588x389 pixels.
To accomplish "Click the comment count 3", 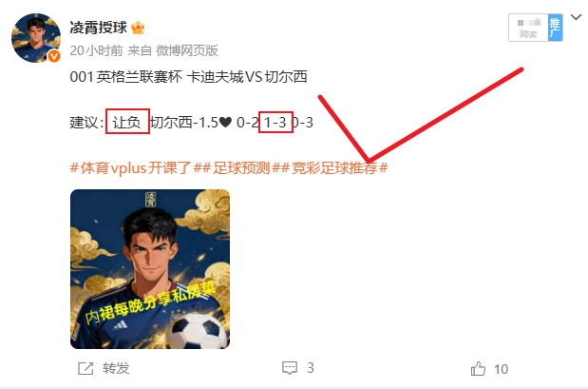I will [x=311, y=368].
